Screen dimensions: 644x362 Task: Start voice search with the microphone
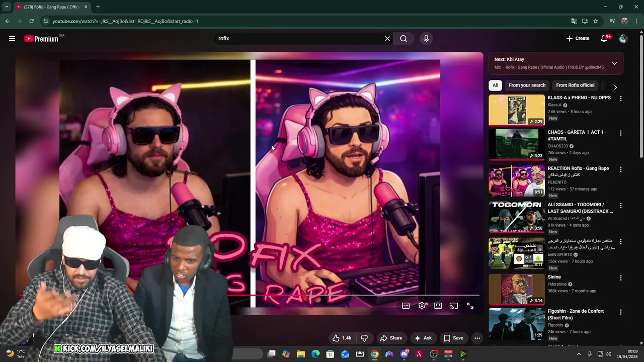[x=426, y=38]
